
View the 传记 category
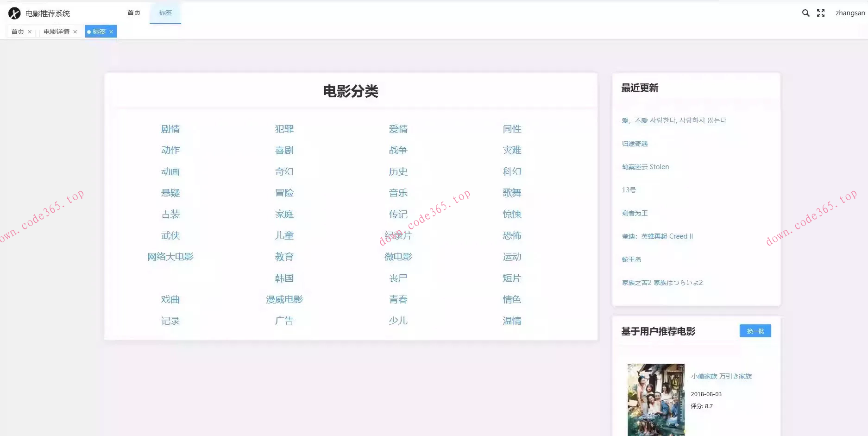(398, 214)
